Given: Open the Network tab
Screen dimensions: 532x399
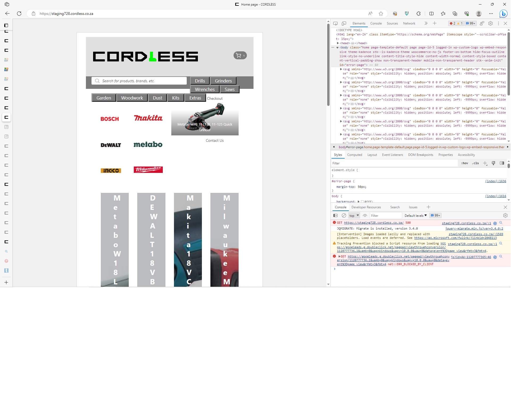Looking at the screenshot, I should tap(409, 23).
